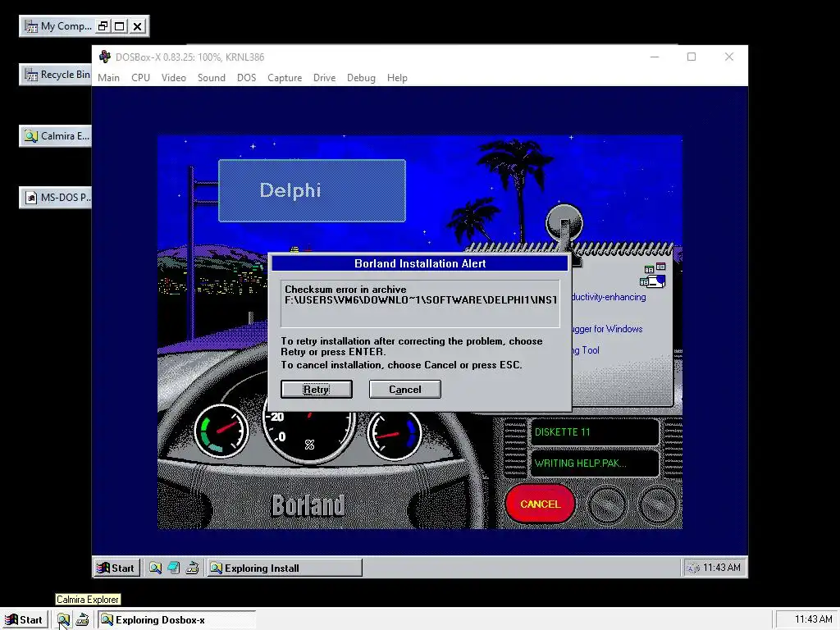
Task: Maximize the DOSBox-X window
Action: point(692,57)
